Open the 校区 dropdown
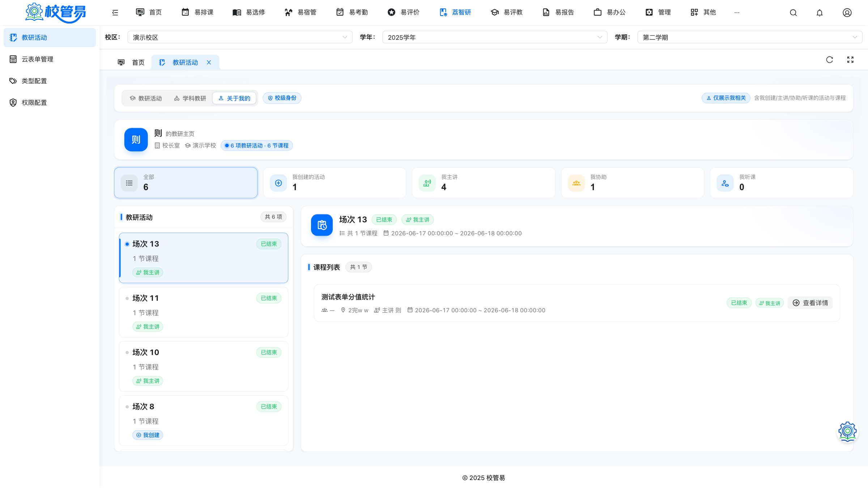This screenshot has width=868, height=488. 240,37
